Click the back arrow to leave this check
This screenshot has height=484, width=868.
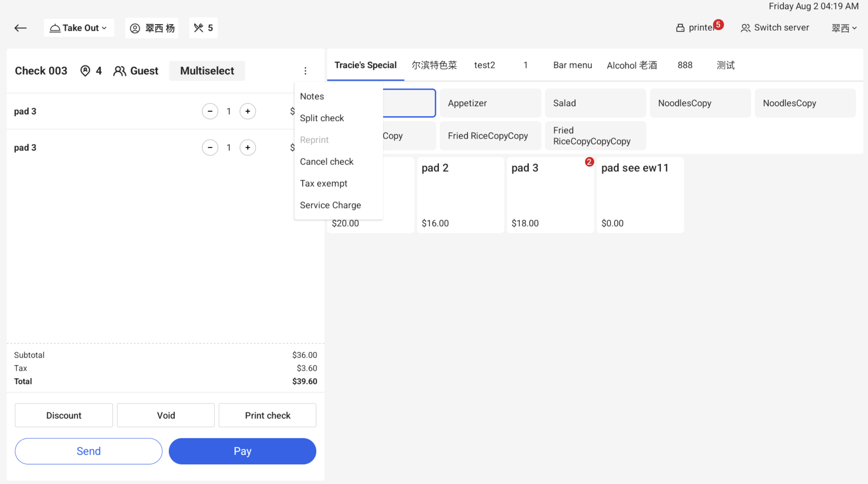click(x=20, y=28)
